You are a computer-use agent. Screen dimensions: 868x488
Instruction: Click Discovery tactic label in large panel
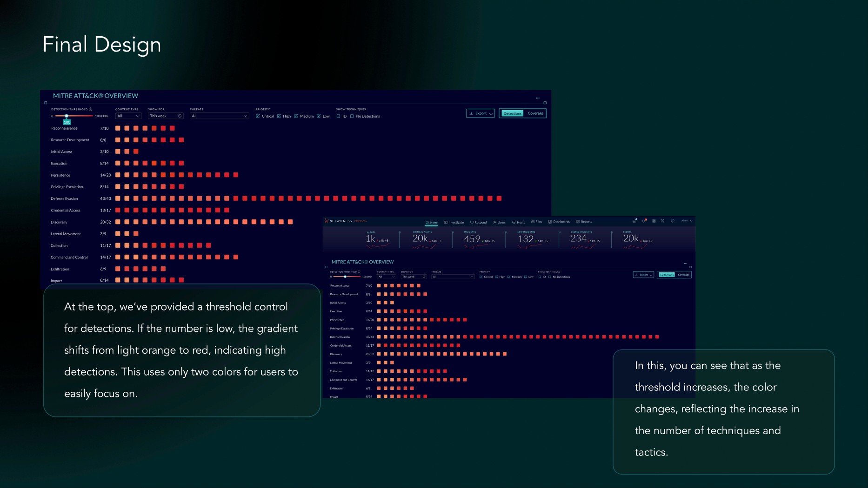59,222
